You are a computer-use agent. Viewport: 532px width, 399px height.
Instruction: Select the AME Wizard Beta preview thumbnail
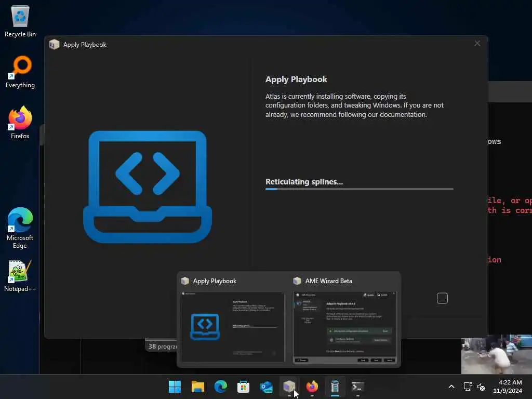pos(345,327)
